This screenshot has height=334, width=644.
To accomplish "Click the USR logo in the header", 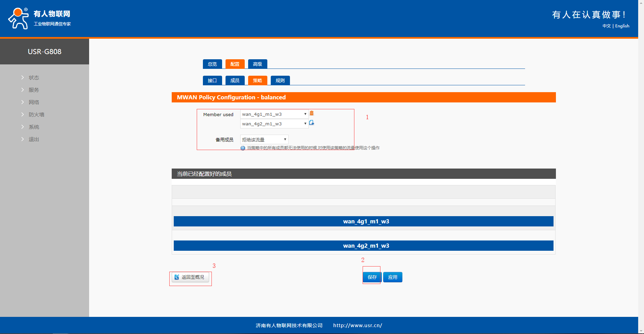I will click(19, 18).
